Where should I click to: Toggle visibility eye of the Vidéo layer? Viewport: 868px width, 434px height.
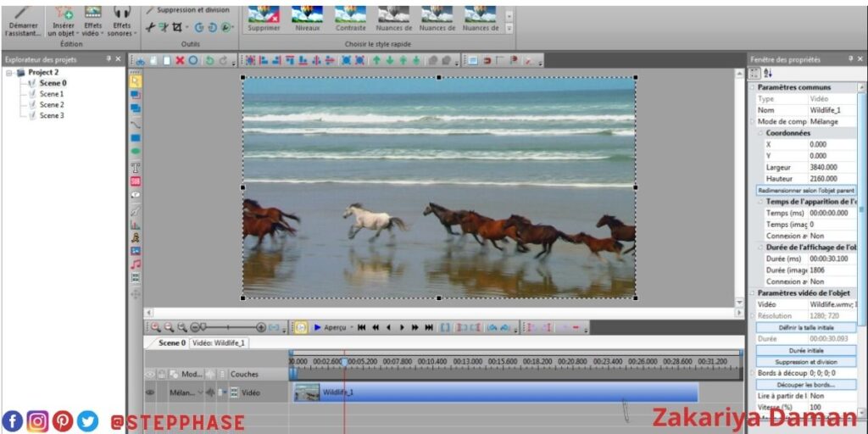tap(149, 392)
